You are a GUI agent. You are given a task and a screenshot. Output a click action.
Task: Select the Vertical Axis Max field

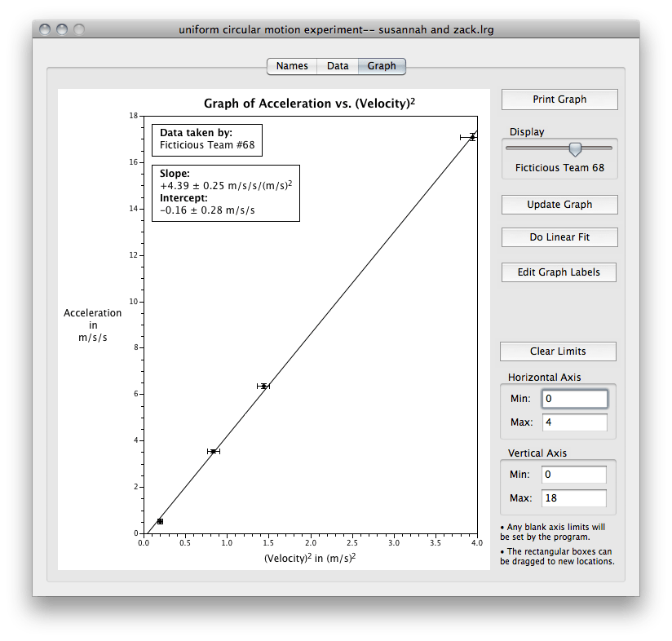click(574, 497)
